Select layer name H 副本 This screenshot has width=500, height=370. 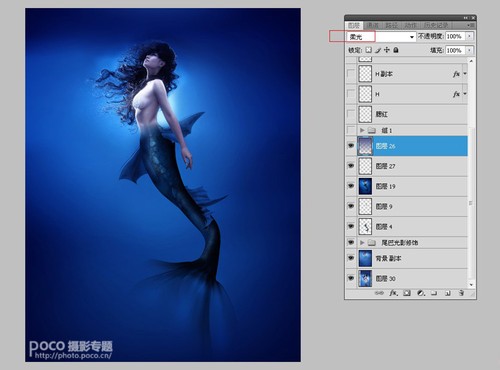pos(384,74)
